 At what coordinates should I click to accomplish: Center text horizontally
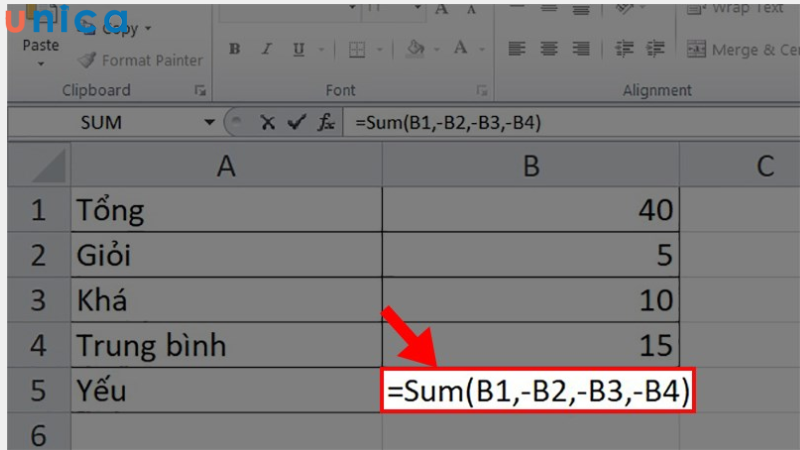549,49
